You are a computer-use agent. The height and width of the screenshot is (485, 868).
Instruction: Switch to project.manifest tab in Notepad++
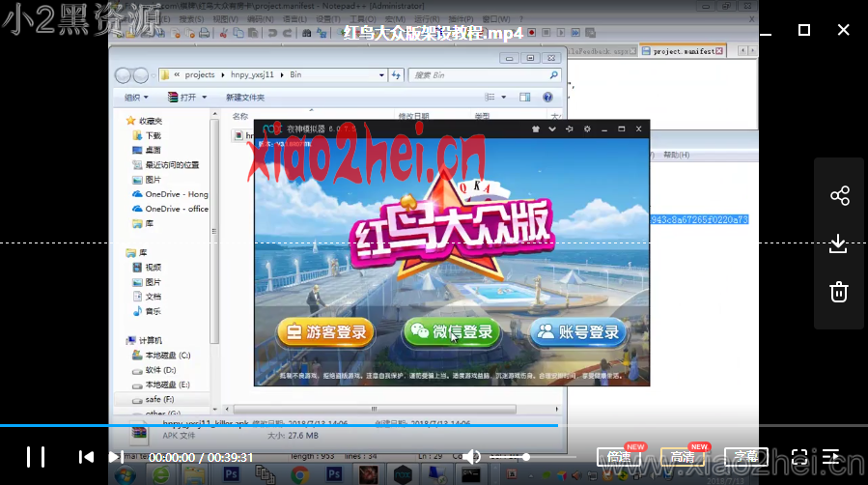coord(683,51)
